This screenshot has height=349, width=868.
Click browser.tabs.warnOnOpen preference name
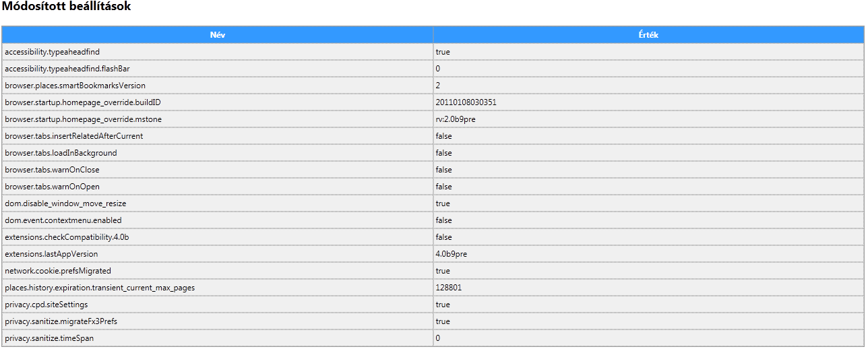52,187
